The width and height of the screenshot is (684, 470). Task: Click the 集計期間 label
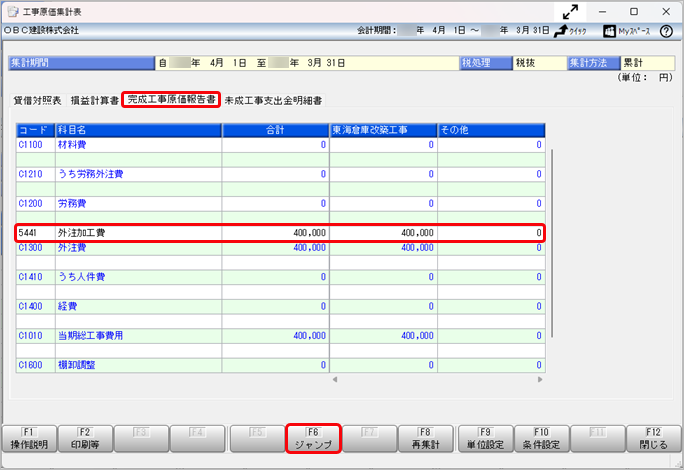[82, 63]
